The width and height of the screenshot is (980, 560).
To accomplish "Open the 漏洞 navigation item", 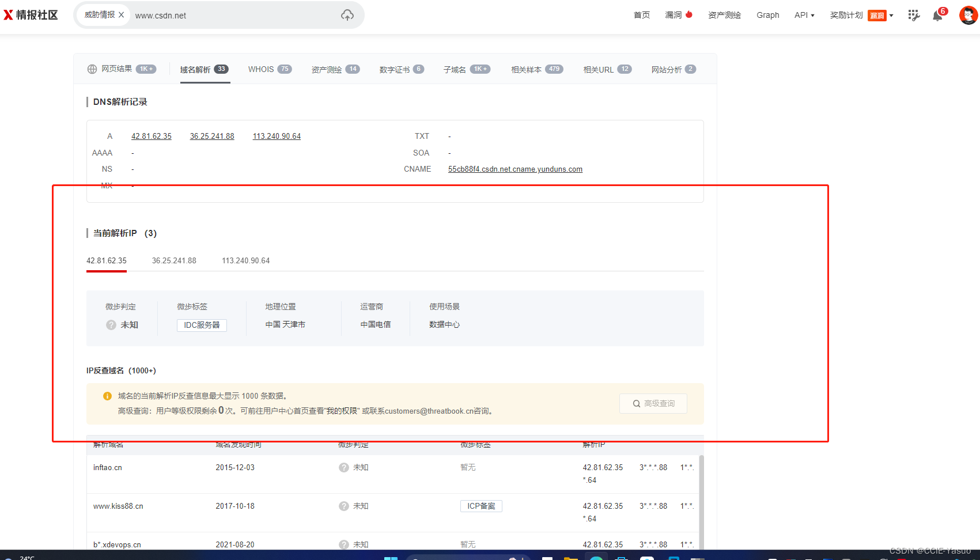I will pos(679,15).
